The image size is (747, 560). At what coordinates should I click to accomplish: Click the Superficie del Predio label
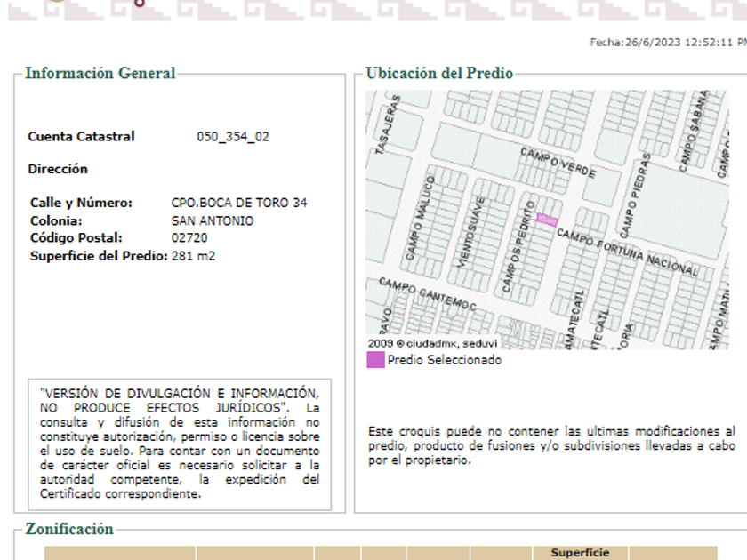click(99, 256)
